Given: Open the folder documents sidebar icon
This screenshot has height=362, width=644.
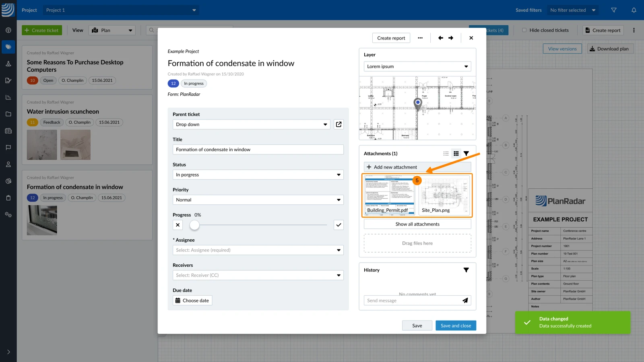Looking at the screenshot, I should point(8,114).
